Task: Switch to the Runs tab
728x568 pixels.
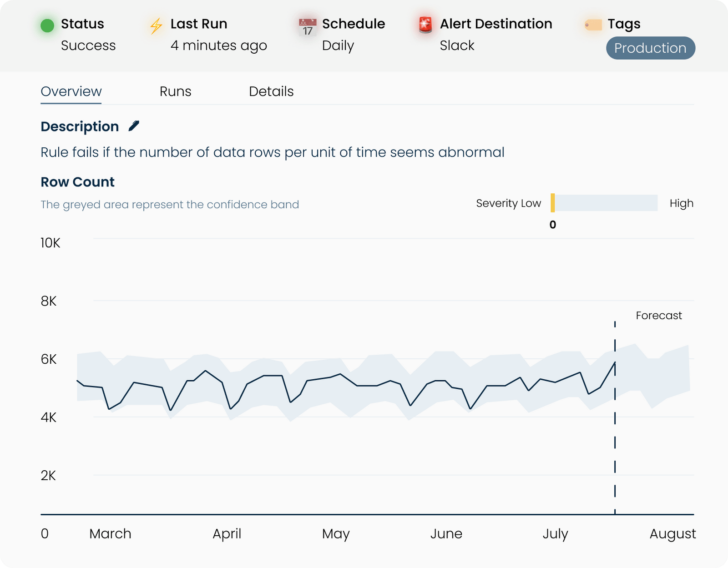Action: pyautogui.click(x=175, y=91)
